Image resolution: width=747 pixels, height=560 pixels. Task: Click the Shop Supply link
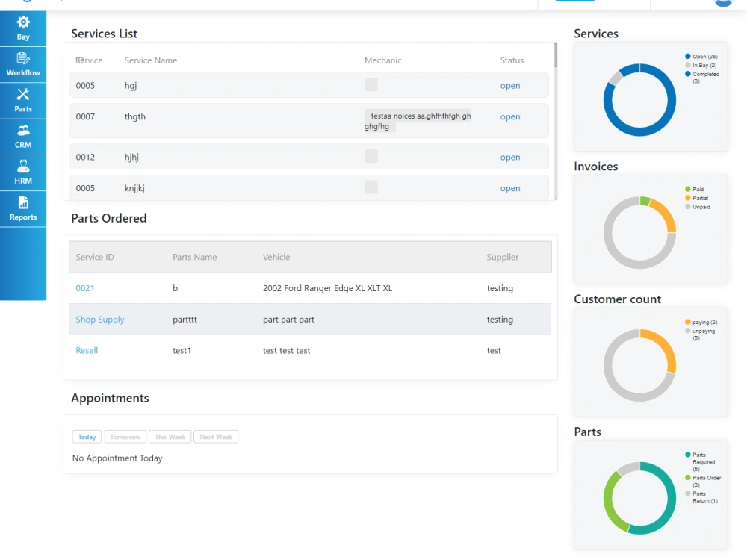(99, 319)
